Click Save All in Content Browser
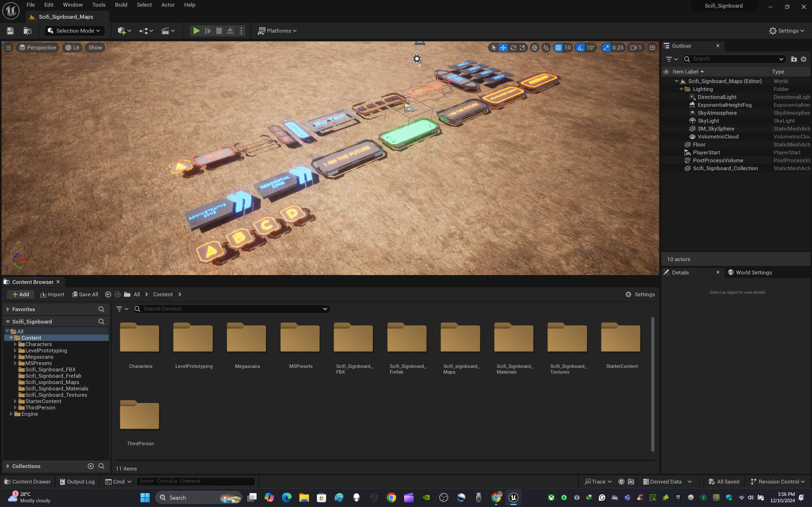812x507 pixels. tap(85, 294)
